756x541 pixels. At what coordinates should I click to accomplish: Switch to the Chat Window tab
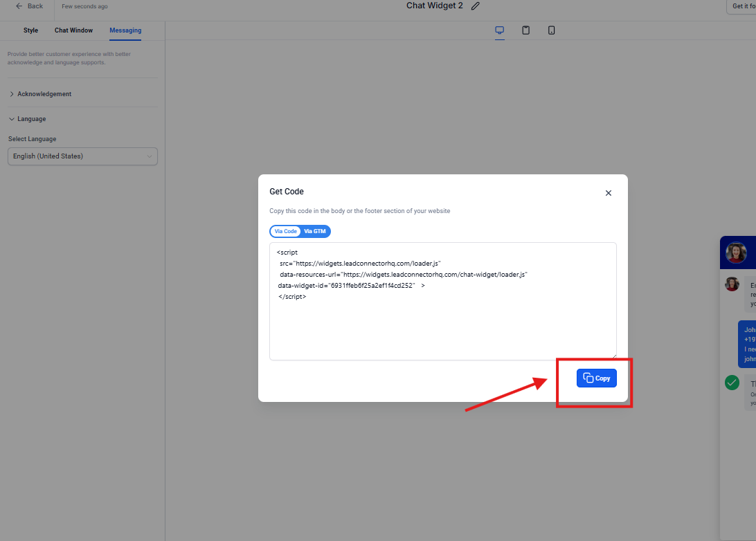tap(73, 30)
